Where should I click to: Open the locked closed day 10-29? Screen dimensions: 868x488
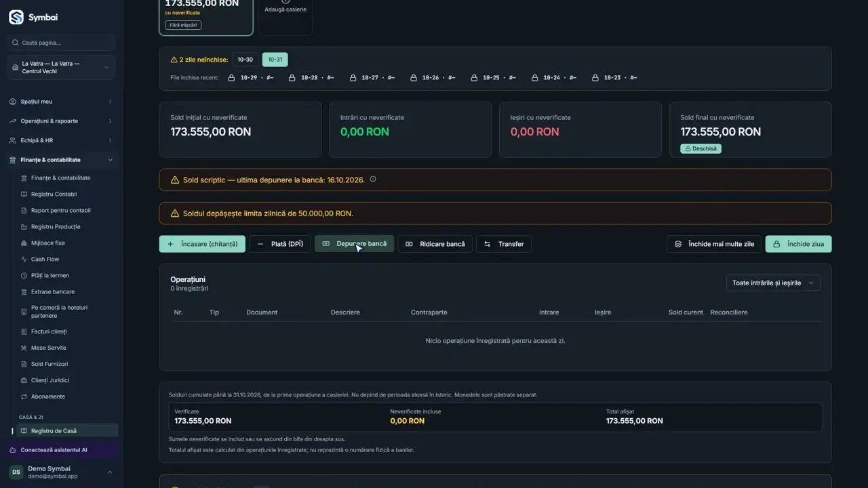251,78
